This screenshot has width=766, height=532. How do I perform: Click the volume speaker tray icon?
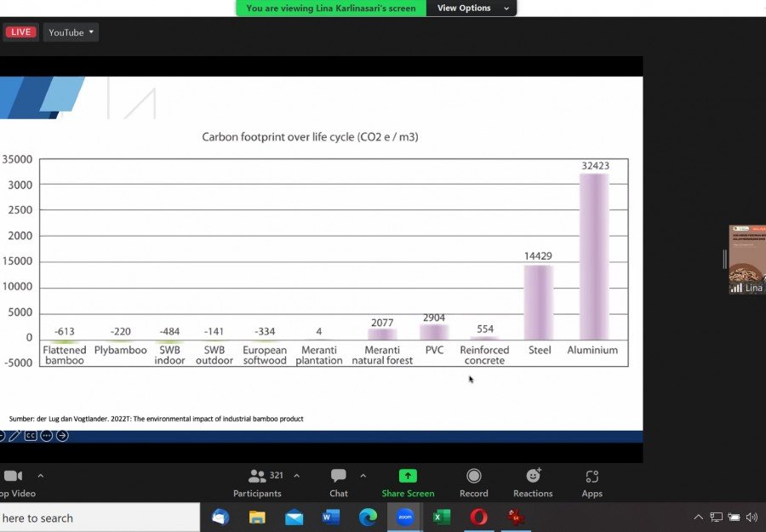coord(752,517)
